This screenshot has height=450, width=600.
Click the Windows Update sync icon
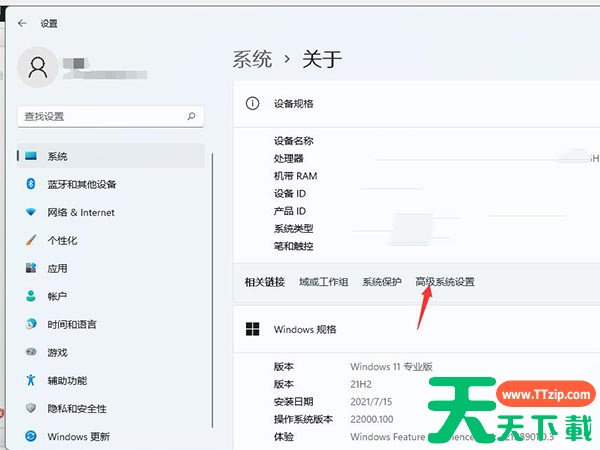click(x=31, y=436)
